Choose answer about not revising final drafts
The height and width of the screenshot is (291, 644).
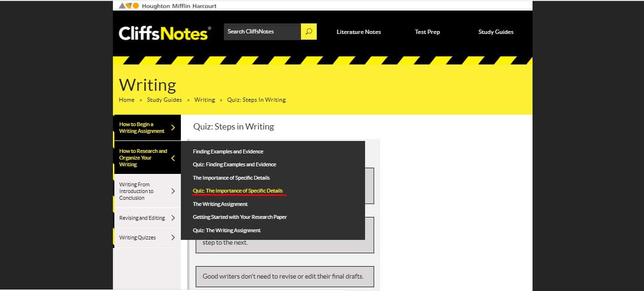(x=285, y=276)
